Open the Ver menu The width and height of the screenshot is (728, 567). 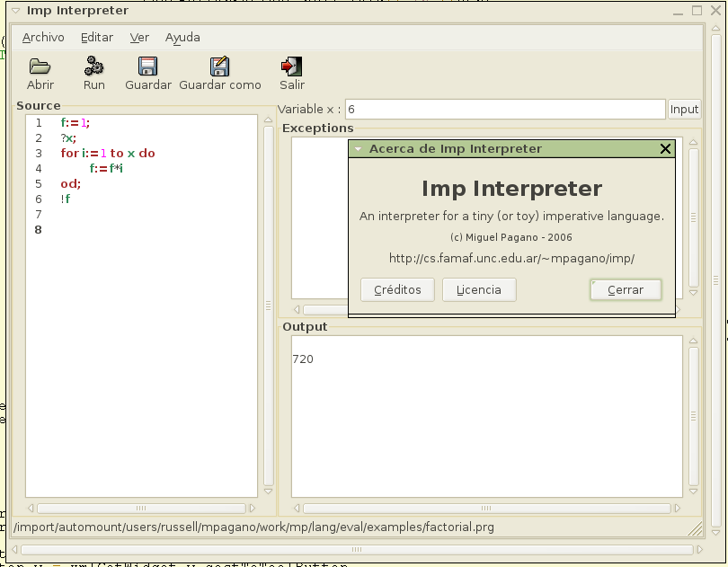(139, 38)
